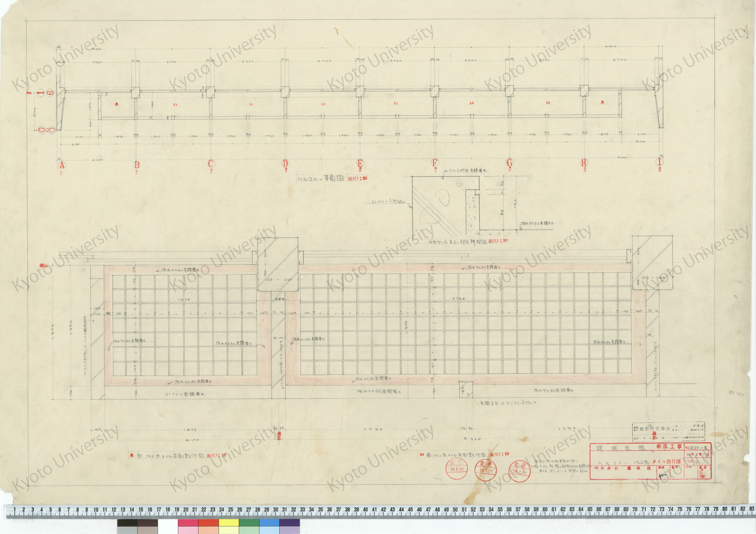Click the red grid marker I
The image size is (756, 534).
[660, 162]
